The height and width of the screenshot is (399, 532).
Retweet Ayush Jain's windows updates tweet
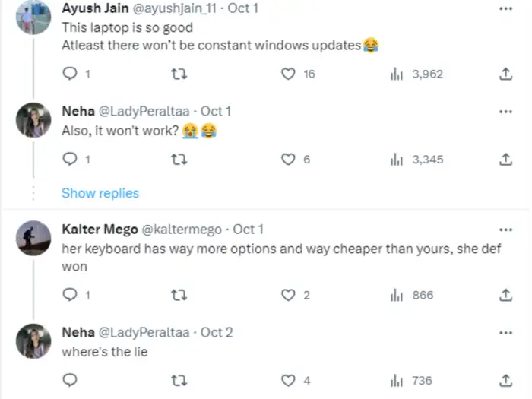(180, 74)
